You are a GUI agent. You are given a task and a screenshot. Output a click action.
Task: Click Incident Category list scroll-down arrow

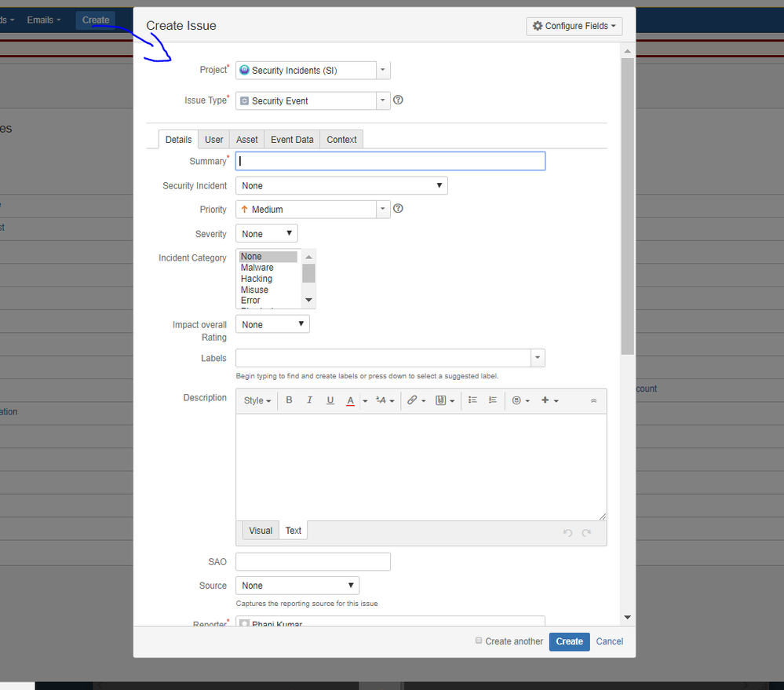[308, 300]
